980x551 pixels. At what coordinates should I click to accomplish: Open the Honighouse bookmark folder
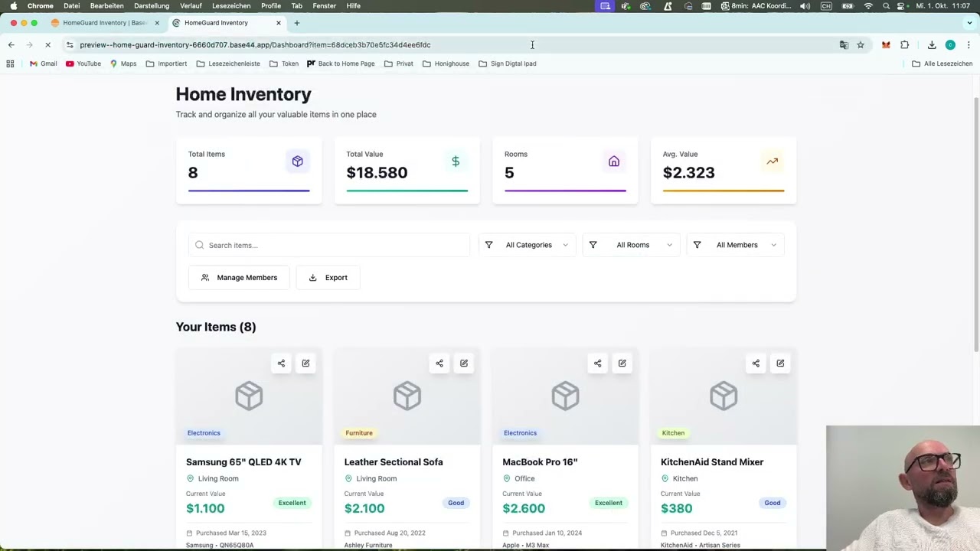(446, 64)
